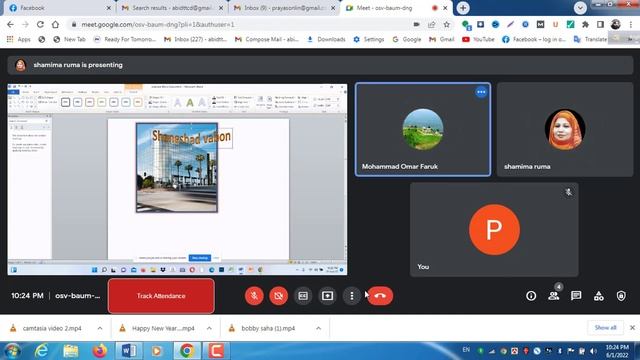Image resolution: width=640 pixels, height=360 pixels.
Task: Unmute the microphone in Meet
Action: pyautogui.click(x=254, y=296)
